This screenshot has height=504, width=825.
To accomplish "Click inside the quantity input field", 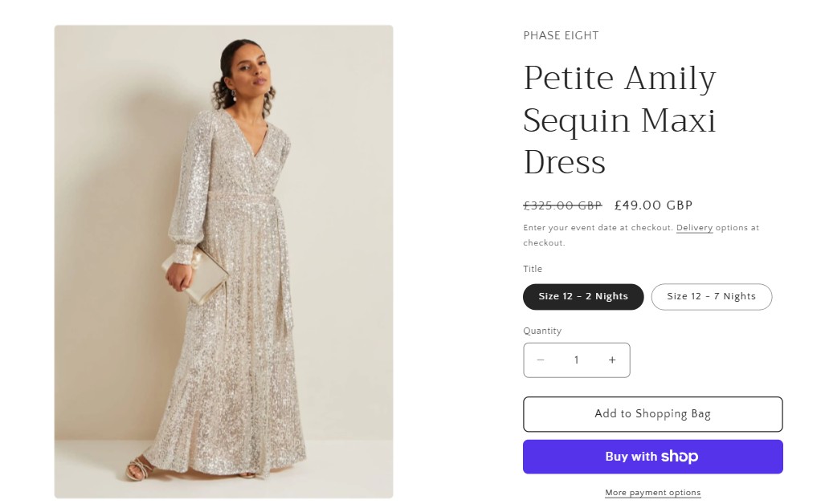I will click(x=576, y=360).
